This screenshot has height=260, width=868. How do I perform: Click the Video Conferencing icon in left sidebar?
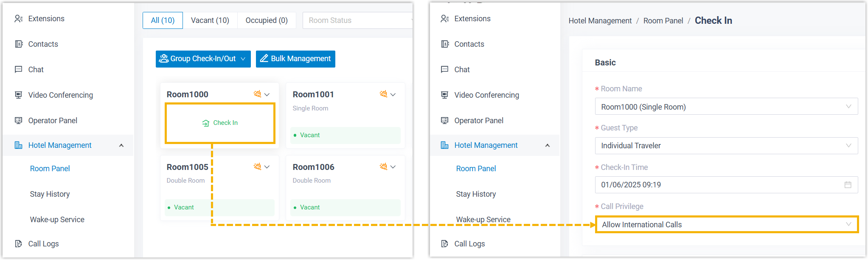(x=18, y=95)
